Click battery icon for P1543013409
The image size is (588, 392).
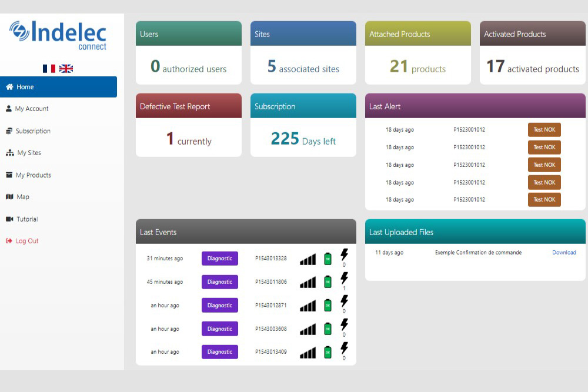[328, 352]
